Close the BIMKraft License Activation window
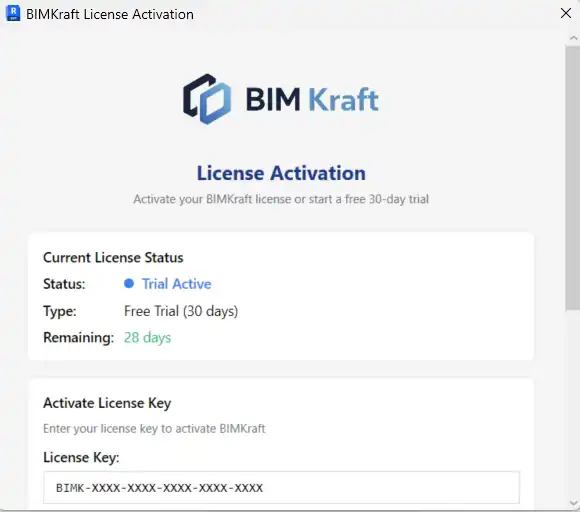 pos(566,13)
